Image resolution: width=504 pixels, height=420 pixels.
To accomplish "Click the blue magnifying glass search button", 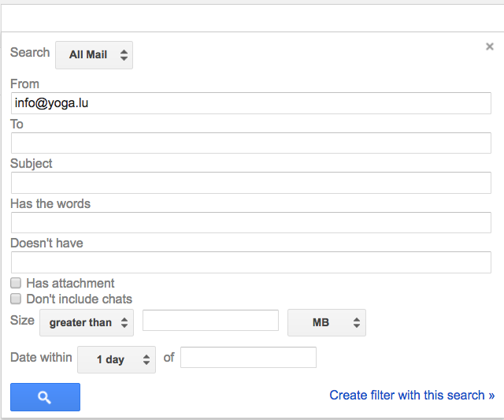I will [x=45, y=397].
